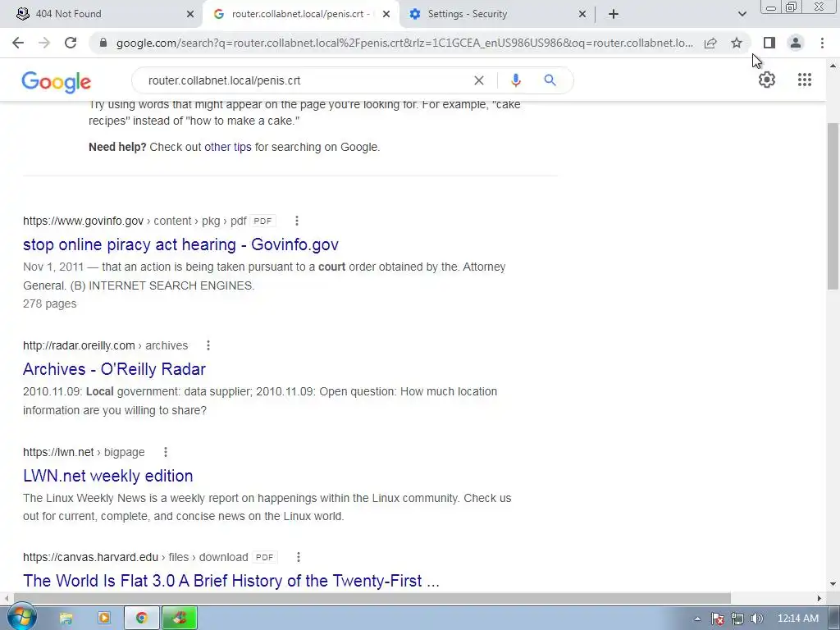
Task: Expand the tab search dropdown arrow
Action: pos(742,14)
